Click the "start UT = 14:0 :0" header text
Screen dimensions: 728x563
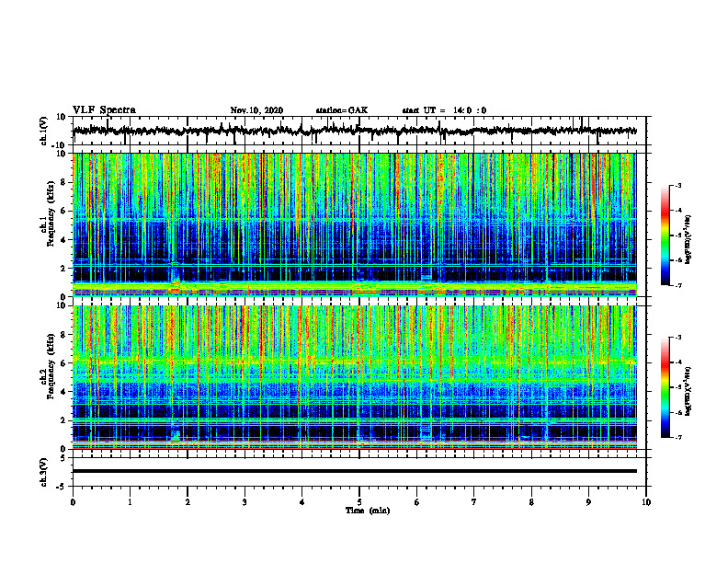point(444,110)
